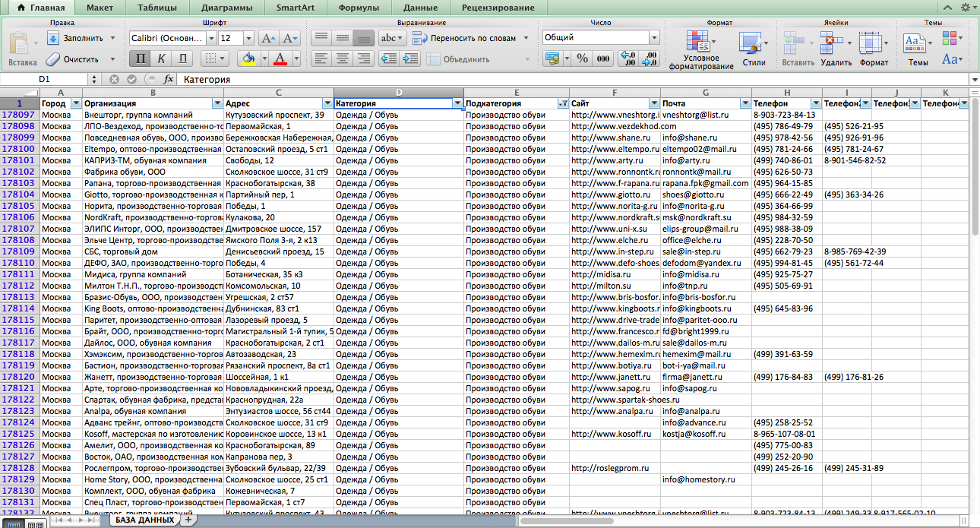Open the abc text orientation menu
This screenshot has height=528, width=980.
pos(392,38)
